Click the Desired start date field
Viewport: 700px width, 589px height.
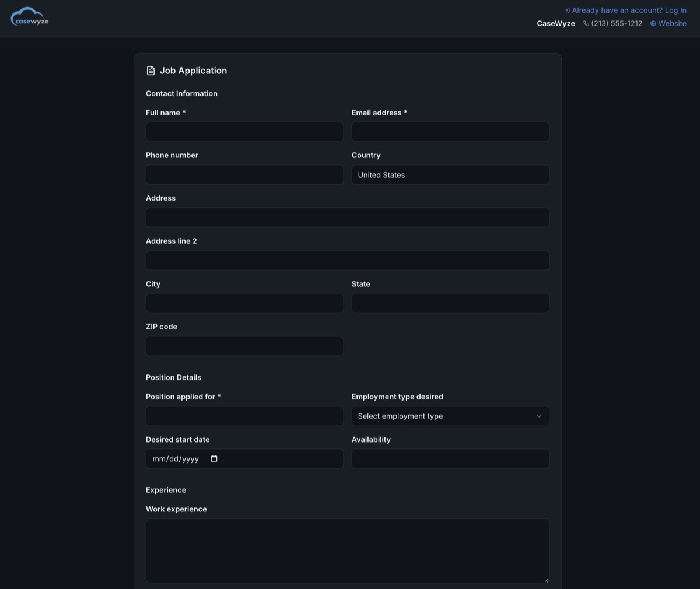(244, 459)
